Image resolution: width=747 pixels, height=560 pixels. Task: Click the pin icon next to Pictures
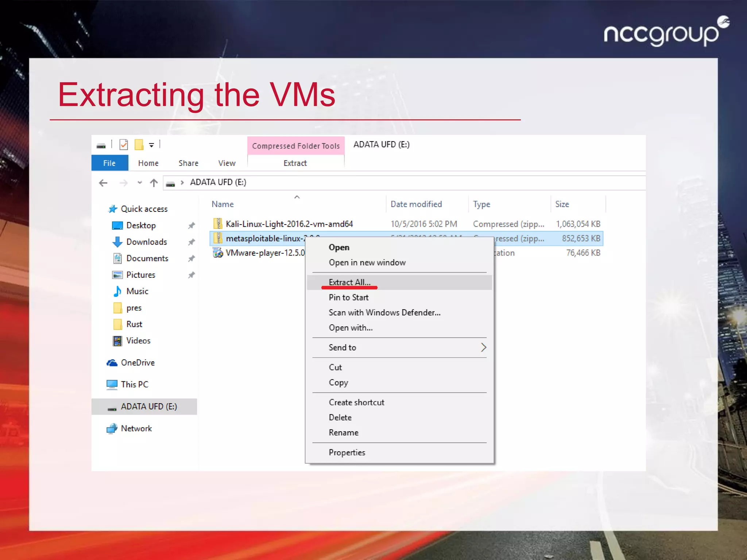pos(191,275)
